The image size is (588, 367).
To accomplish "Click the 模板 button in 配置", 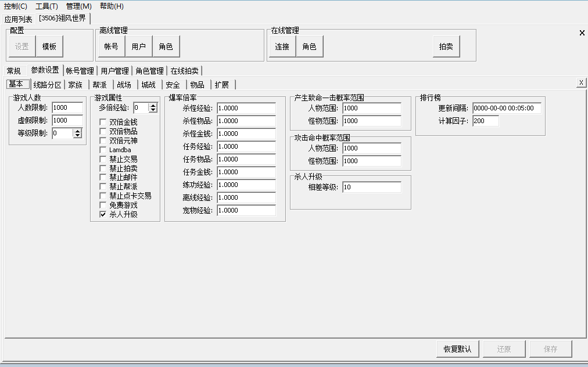I will pos(49,46).
